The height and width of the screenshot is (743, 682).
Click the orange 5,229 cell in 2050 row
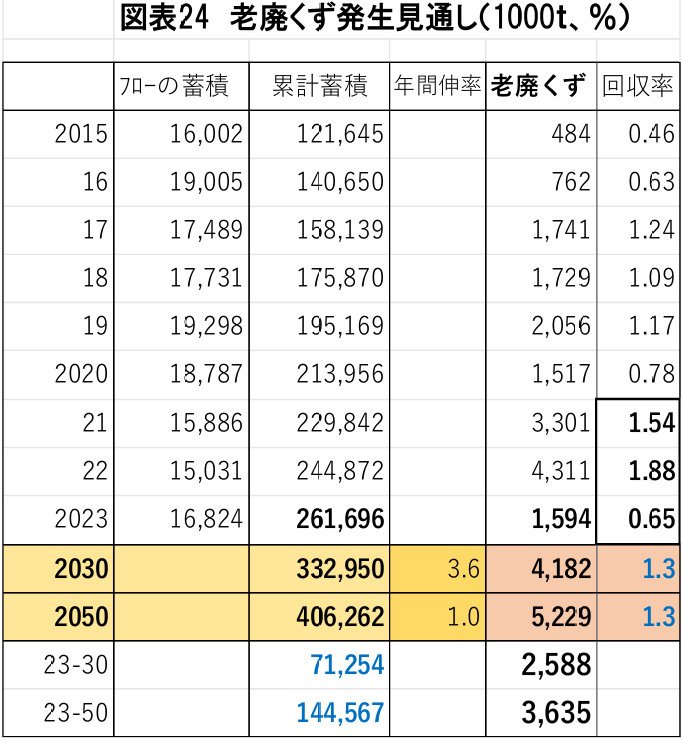[541, 617]
